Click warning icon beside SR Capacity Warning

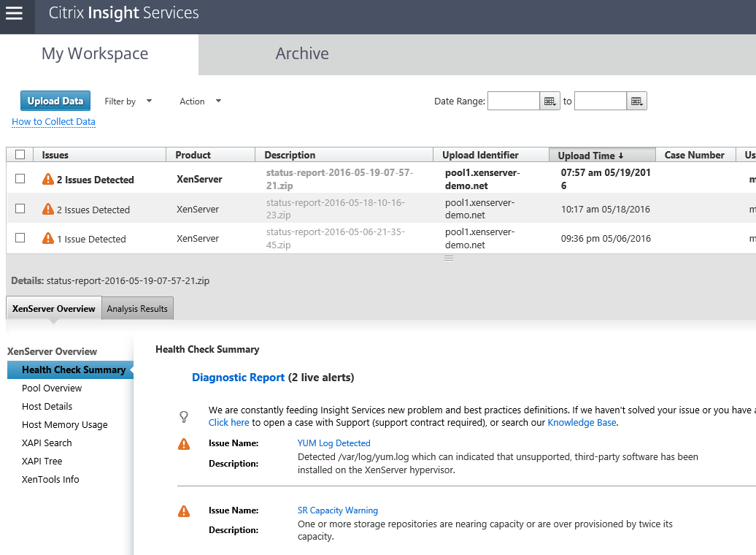[x=184, y=511]
